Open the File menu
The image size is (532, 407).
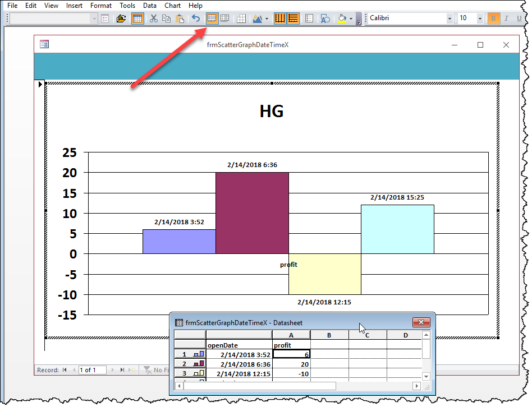pos(12,6)
